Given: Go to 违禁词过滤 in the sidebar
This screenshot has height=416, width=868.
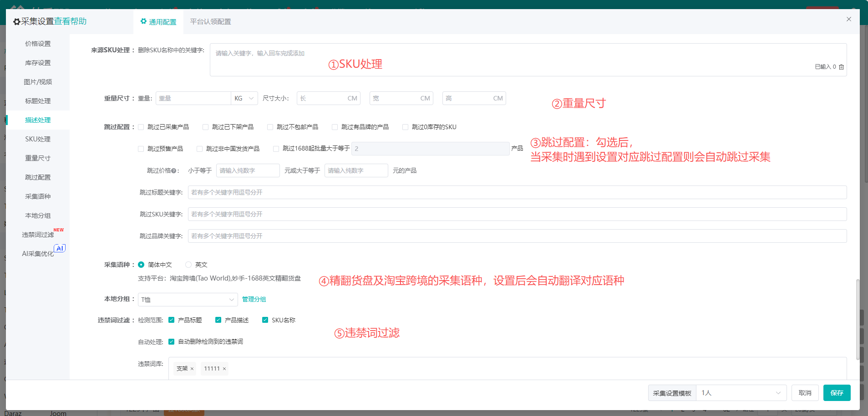Looking at the screenshot, I should 38,235.
